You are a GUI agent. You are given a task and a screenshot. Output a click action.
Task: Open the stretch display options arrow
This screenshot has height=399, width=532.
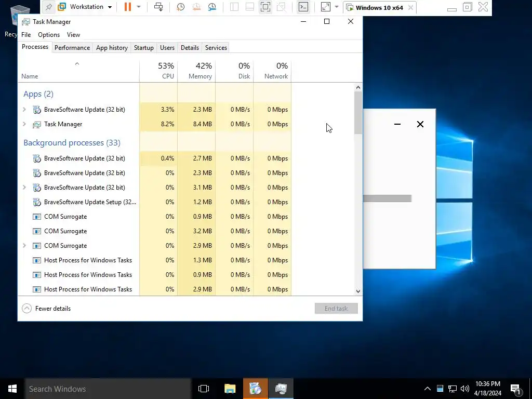tap(337, 7)
